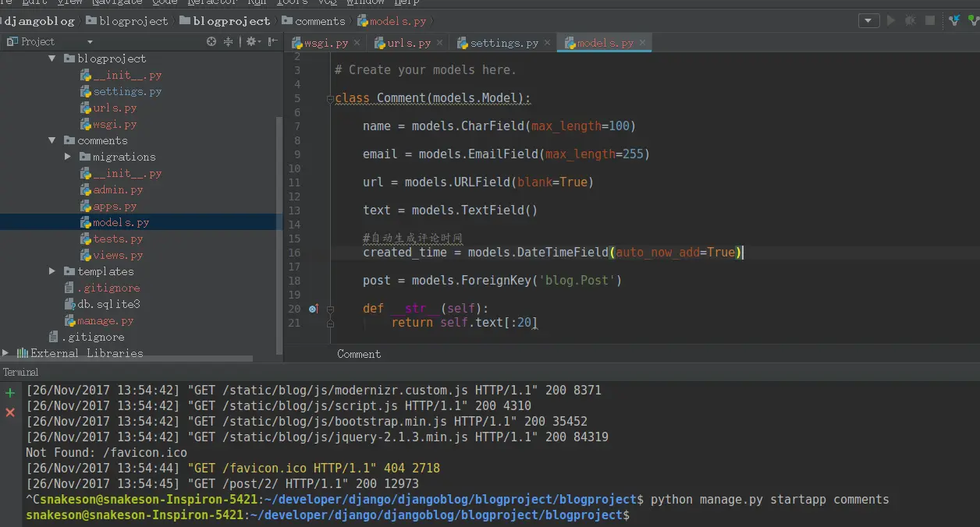Close the urls.py editor tab
The width and height of the screenshot is (980, 527).
[439, 43]
